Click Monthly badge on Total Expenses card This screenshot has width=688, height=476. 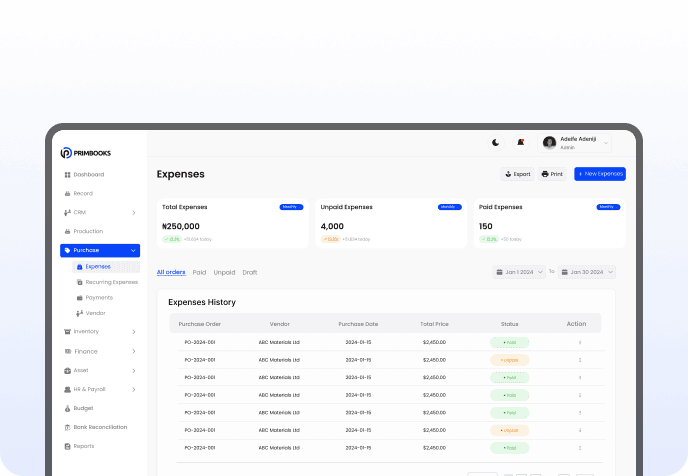tap(291, 207)
